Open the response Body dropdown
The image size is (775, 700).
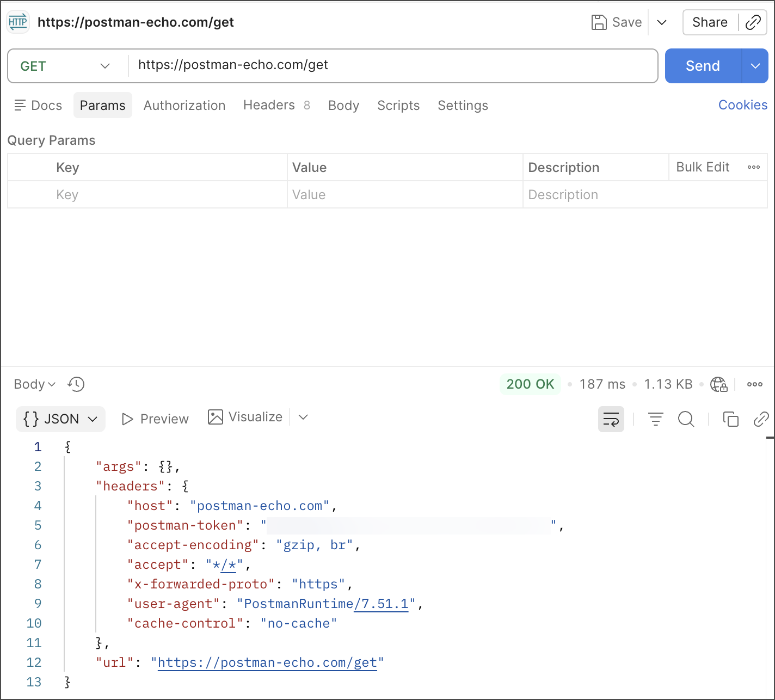tap(34, 384)
